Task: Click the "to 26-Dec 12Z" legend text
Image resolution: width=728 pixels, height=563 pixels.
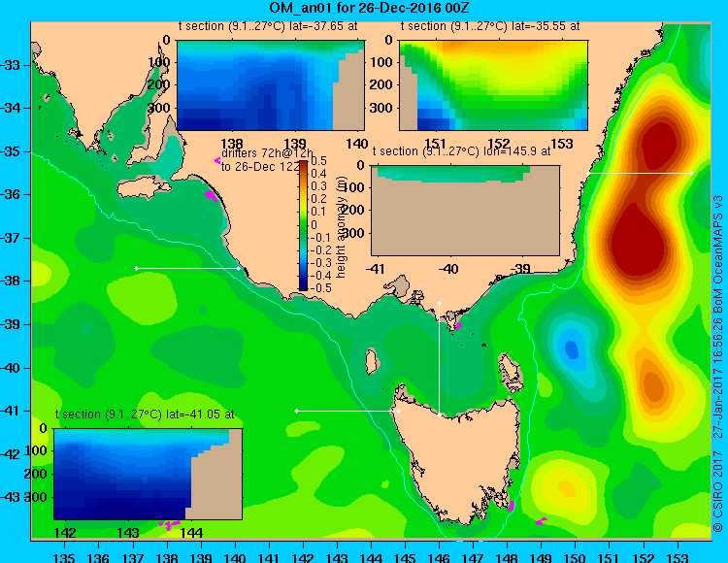Action: pyautogui.click(x=260, y=167)
